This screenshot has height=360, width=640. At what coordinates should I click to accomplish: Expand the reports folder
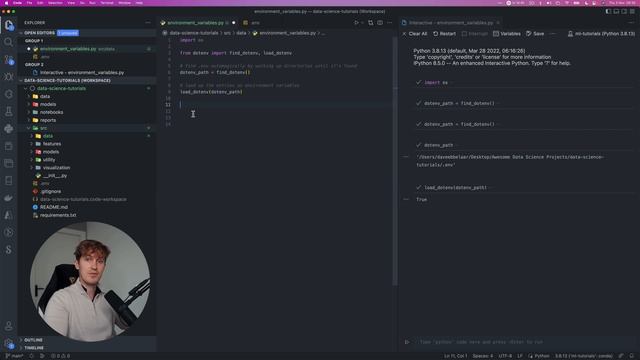pos(48,120)
